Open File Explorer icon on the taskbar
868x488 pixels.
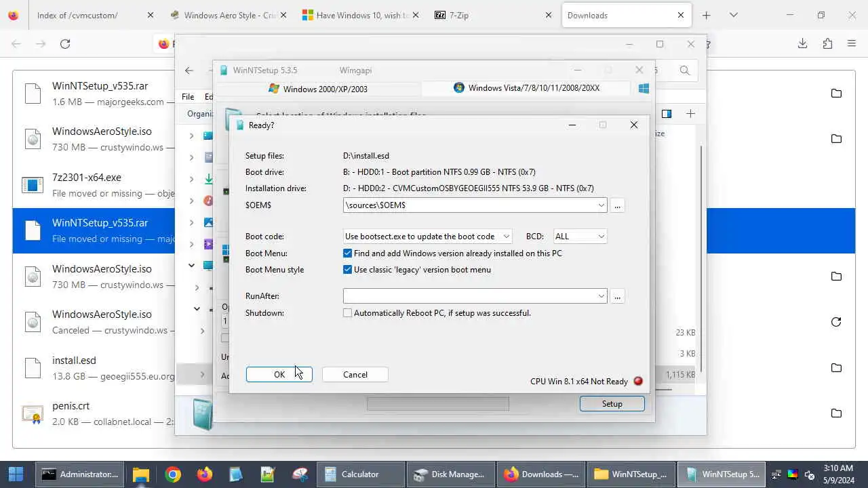pyautogui.click(x=140, y=474)
